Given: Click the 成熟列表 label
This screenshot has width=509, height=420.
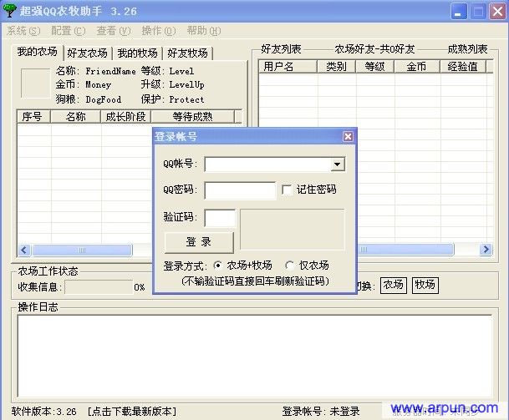Looking at the screenshot, I should [467, 49].
